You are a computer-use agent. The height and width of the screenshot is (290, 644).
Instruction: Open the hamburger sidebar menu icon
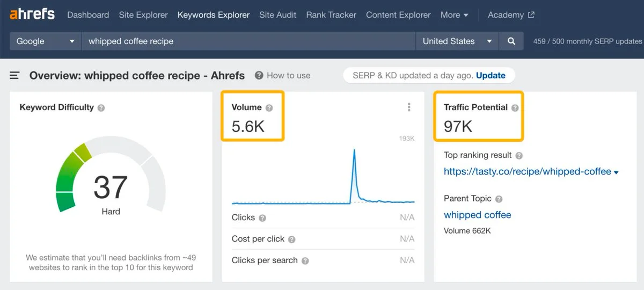(14, 76)
